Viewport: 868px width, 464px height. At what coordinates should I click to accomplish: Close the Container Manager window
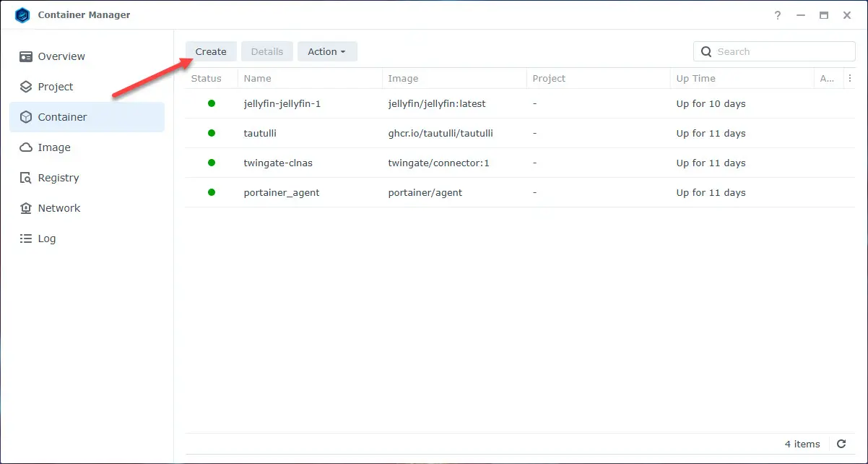click(847, 15)
